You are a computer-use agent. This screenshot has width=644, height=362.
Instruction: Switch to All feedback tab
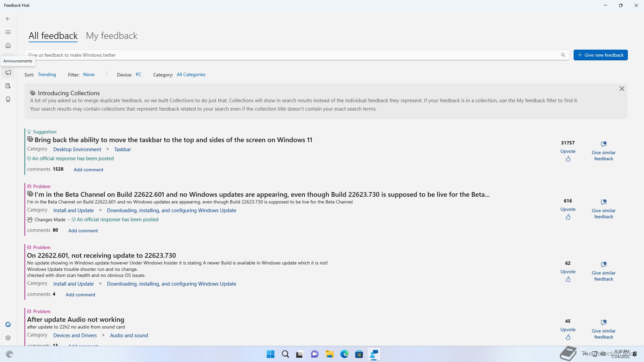pos(53,36)
